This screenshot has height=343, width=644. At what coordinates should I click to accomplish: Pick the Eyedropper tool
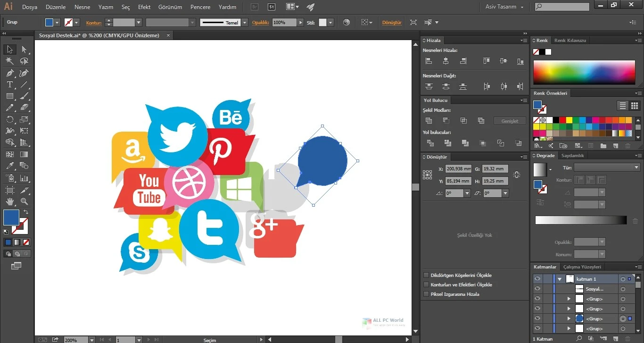tap(9, 166)
